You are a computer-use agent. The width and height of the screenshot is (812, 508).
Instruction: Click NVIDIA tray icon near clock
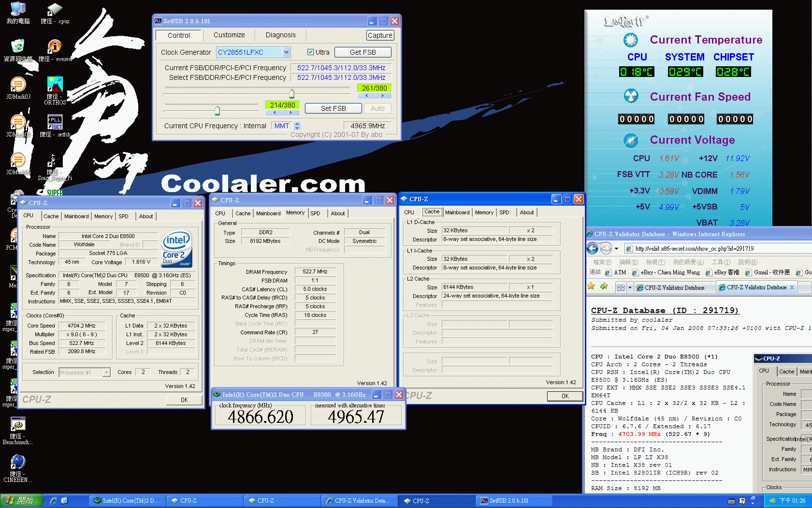point(772,501)
